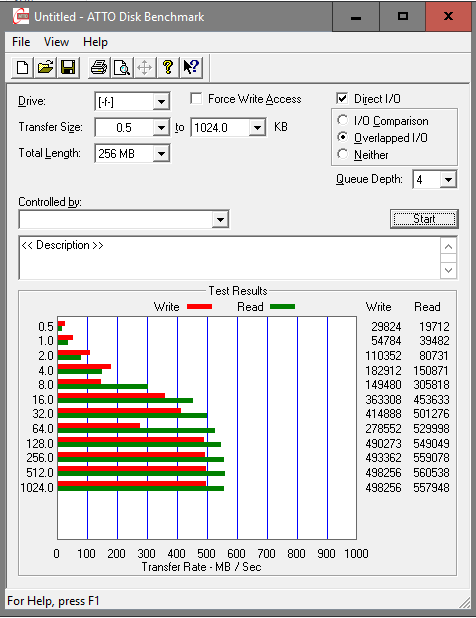Choose the Neither radio option
The width and height of the screenshot is (476, 618).
[342, 154]
